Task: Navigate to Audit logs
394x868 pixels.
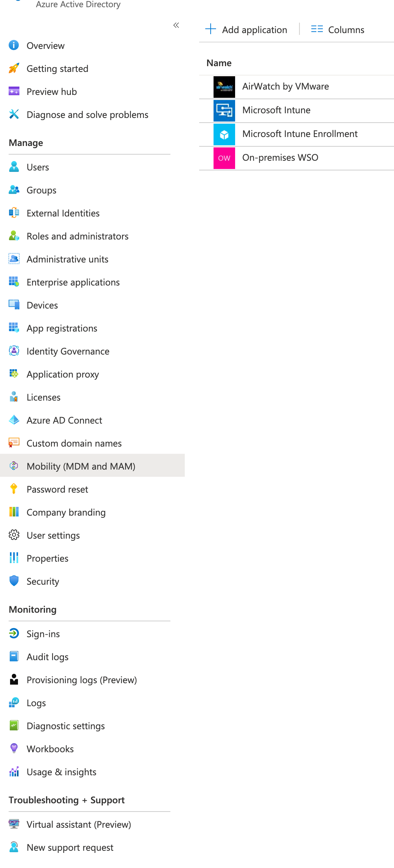Action: point(47,657)
